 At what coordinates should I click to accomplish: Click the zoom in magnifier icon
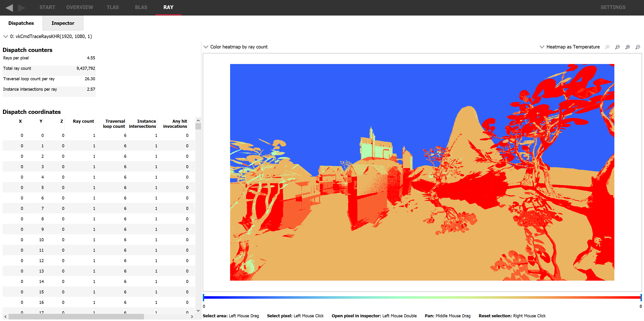point(628,47)
